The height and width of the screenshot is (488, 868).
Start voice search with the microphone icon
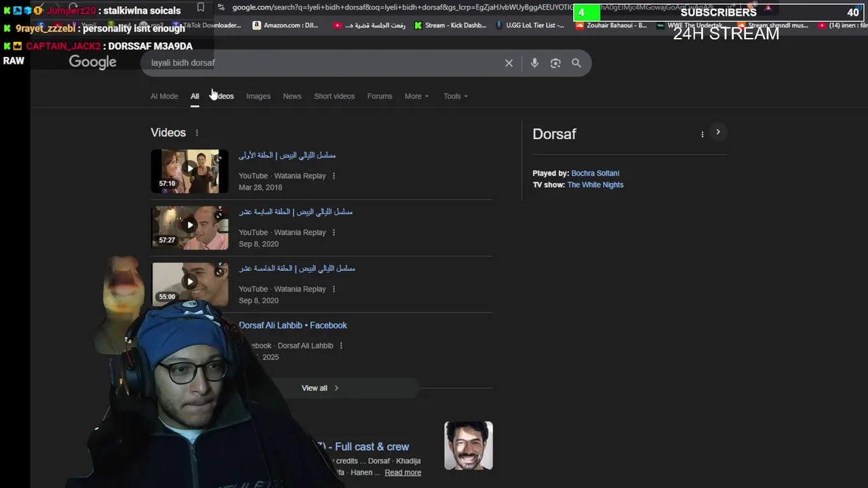534,63
